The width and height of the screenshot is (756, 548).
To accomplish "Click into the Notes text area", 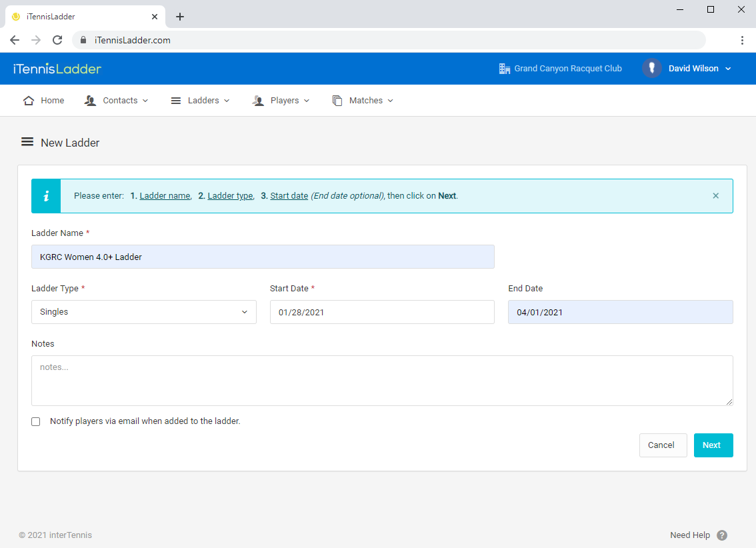I will point(382,381).
